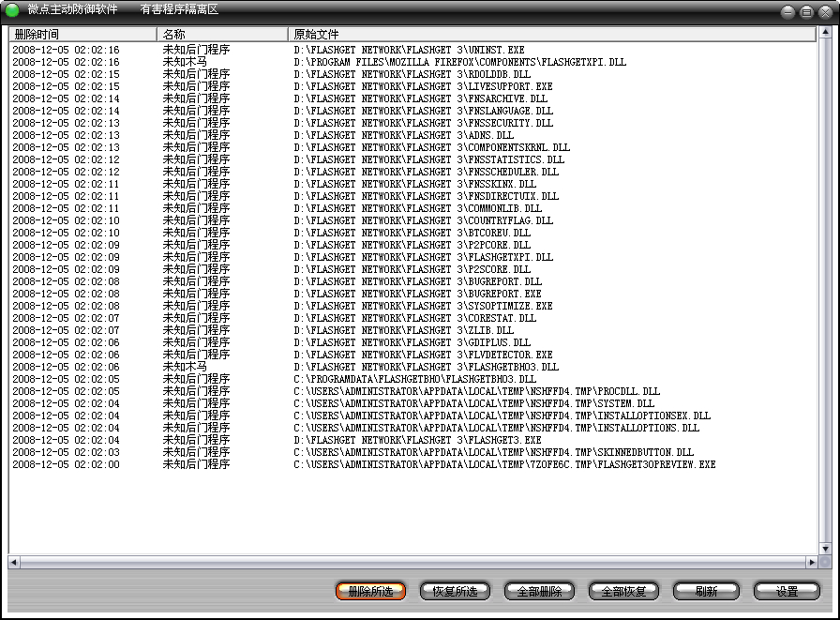The width and height of the screenshot is (840, 620).
Task: Open 设置 settings button
Action: (x=787, y=591)
